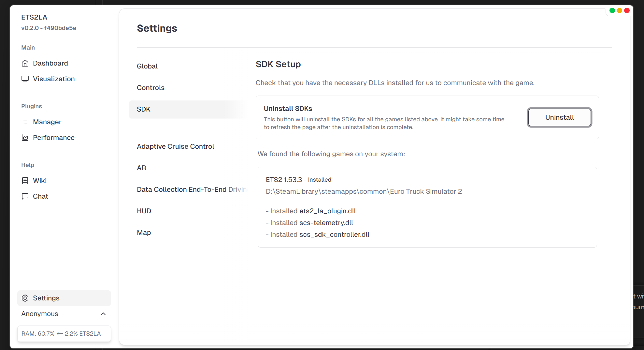644x350 pixels.
Task: Click the Wiki book icon
Action: 25,181
